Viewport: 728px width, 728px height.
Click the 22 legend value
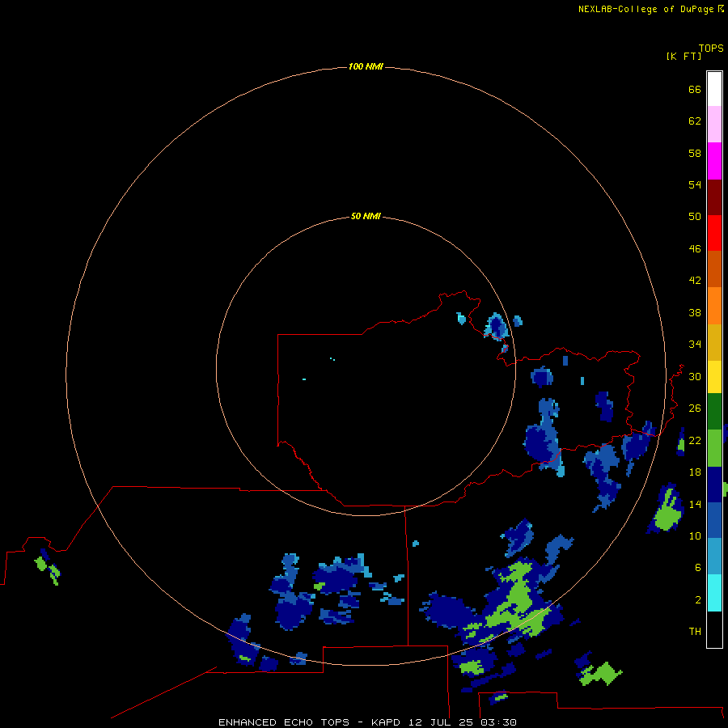(x=695, y=440)
